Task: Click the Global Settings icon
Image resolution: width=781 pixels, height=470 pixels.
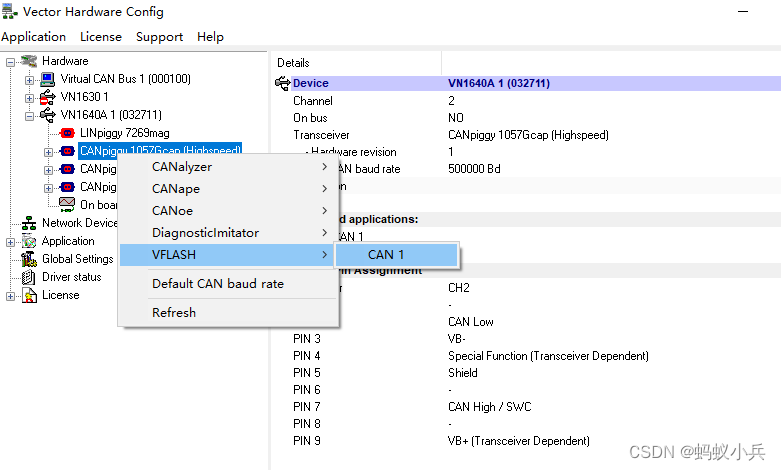Action: point(29,259)
